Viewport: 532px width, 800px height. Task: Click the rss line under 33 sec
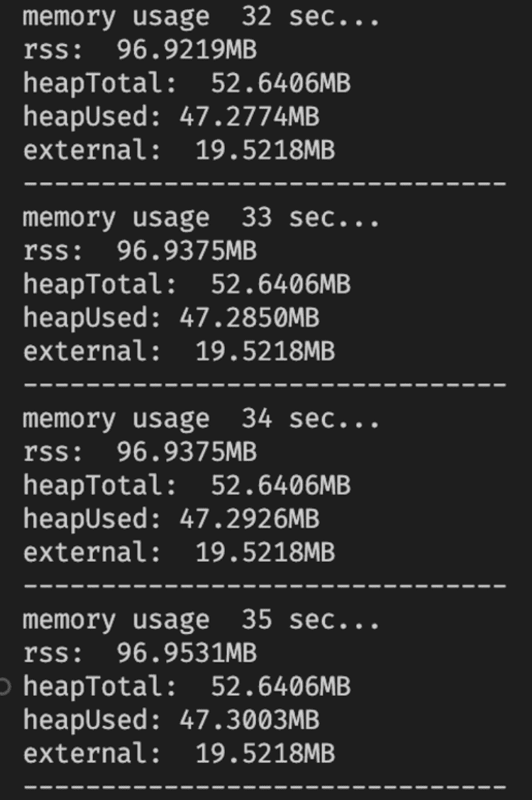[x=140, y=251]
